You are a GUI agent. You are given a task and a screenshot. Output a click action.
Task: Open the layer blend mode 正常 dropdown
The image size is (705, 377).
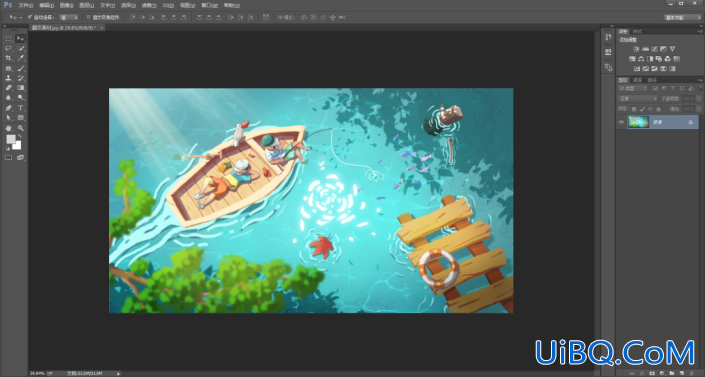(638, 99)
